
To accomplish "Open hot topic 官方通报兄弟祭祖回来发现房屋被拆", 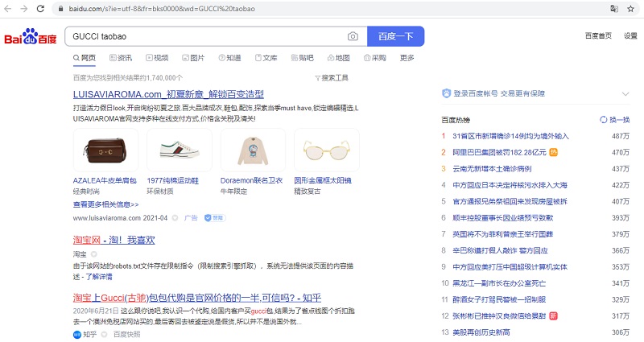I will tap(510, 202).
